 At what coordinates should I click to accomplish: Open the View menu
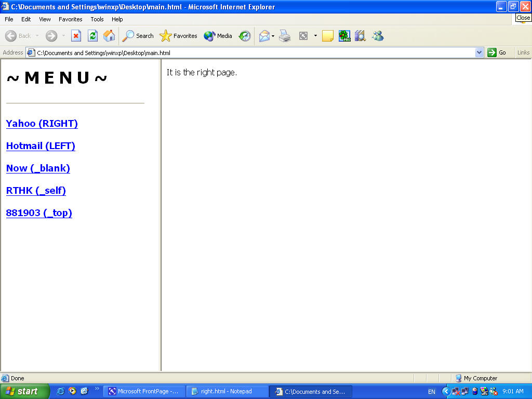[x=45, y=19]
